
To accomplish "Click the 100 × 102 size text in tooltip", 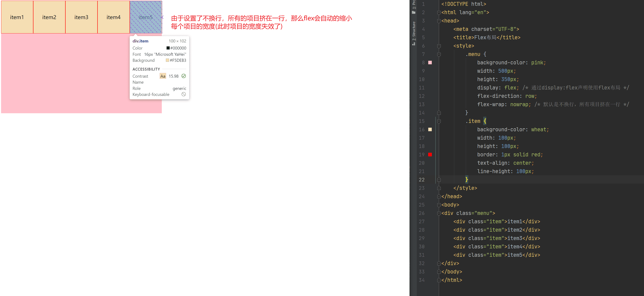I will click(177, 41).
